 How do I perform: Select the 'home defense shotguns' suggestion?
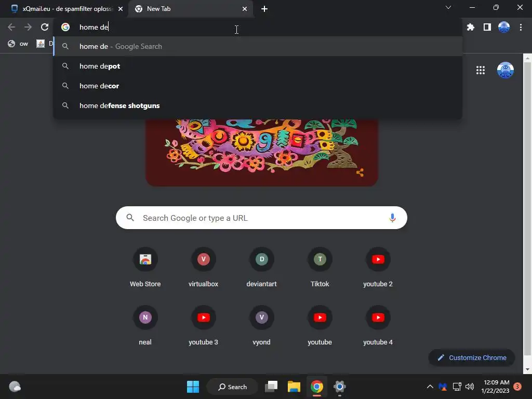tap(258, 105)
